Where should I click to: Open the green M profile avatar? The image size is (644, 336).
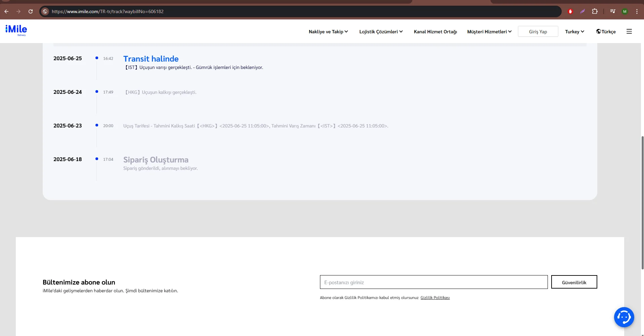click(625, 11)
